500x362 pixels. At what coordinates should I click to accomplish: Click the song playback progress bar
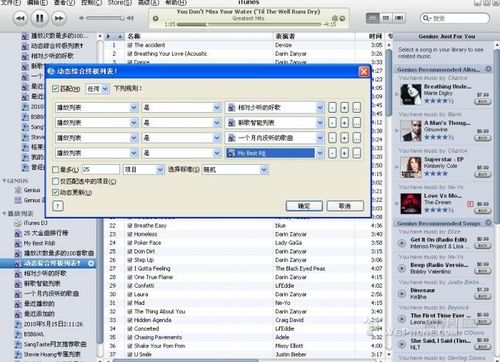pyautogui.click(x=249, y=24)
